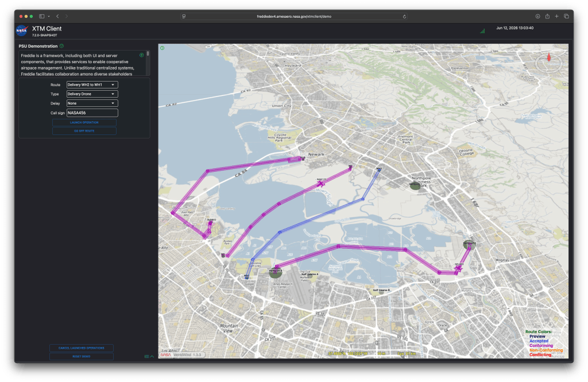Click the NAS123 aircraft marker on map
The image size is (588, 382).
(x=322, y=183)
